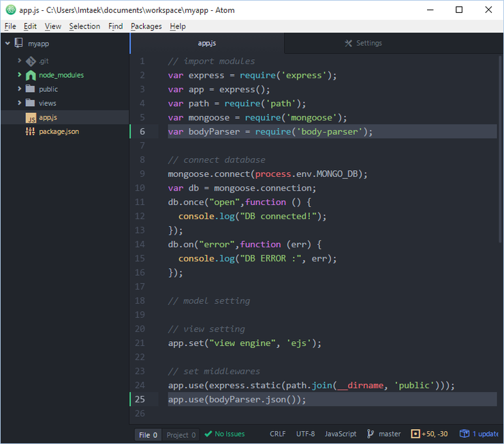Select the .git folder name

tap(44, 61)
